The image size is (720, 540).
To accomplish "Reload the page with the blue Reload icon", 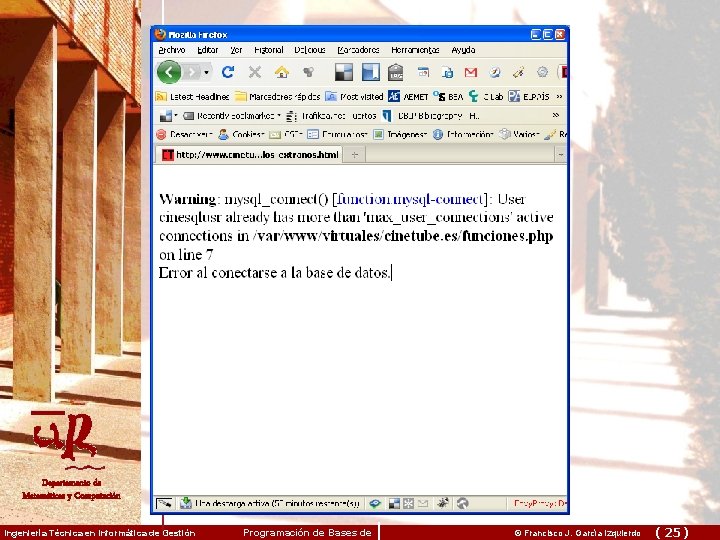I will 228,72.
